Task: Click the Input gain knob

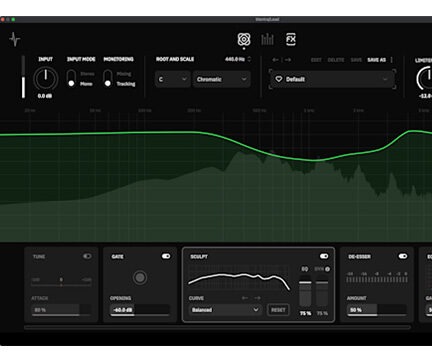Action: pos(46,79)
